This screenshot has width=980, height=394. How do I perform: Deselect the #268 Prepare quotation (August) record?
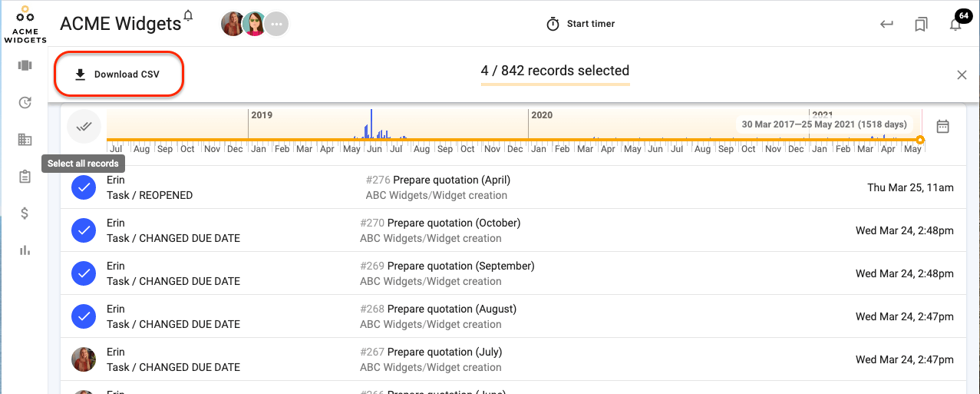pos(84,316)
